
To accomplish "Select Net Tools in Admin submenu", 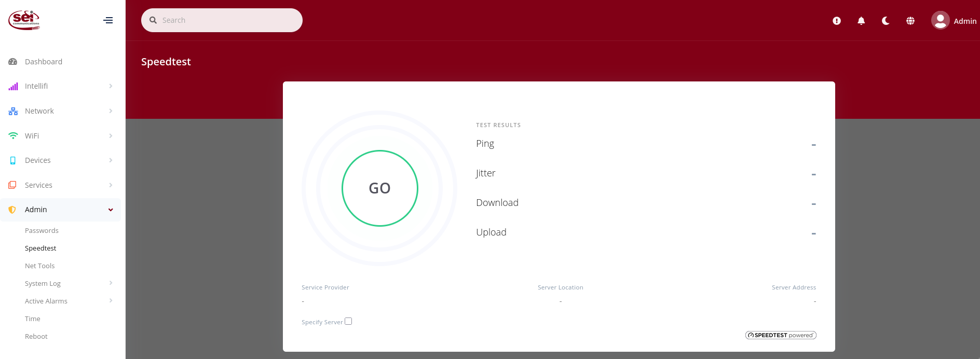I will [39, 266].
